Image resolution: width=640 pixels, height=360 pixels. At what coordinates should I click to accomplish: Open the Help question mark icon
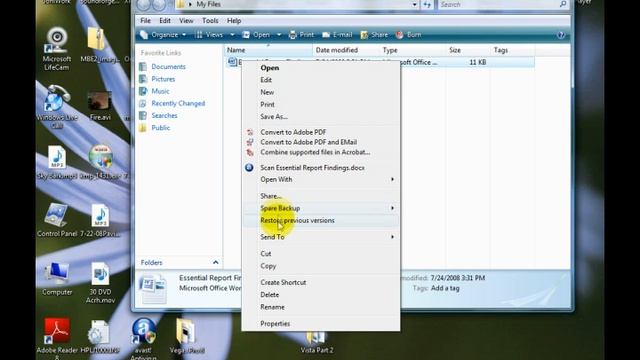tap(561, 35)
